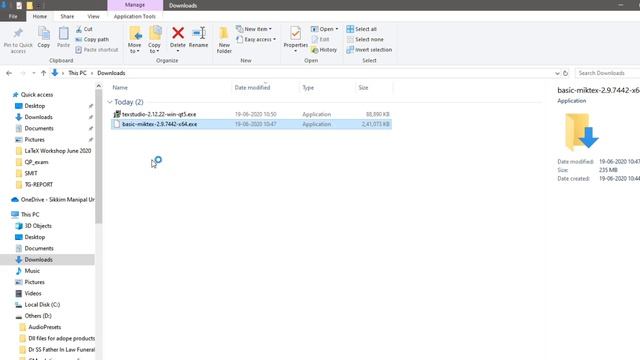Viewport: 640px width, 360px height.
Task: Open the SMIT folder
Action: [x=31, y=173]
